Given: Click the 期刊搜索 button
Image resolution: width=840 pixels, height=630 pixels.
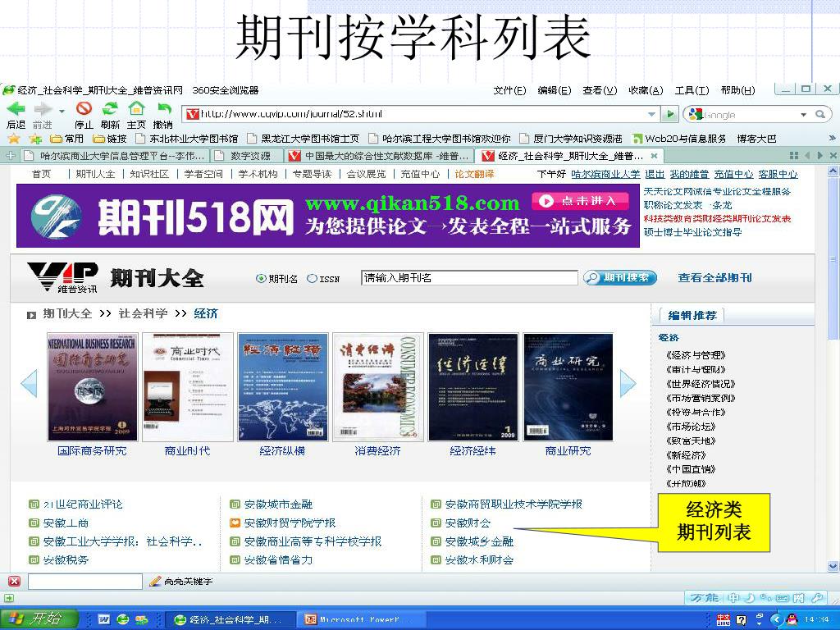Looking at the screenshot, I should [x=620, y=277].
